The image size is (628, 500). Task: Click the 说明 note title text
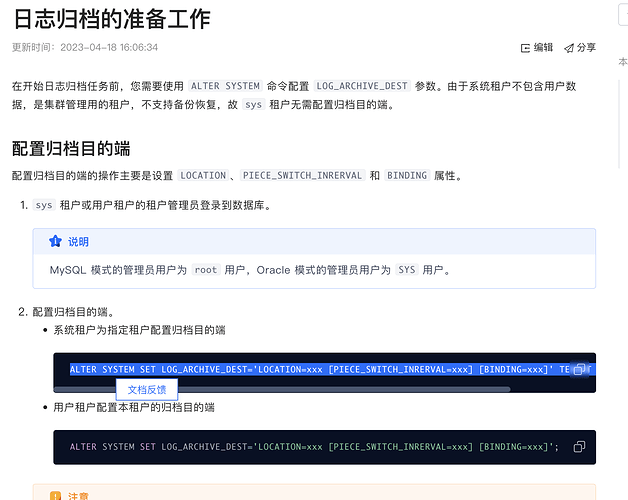tap(78, 242)
